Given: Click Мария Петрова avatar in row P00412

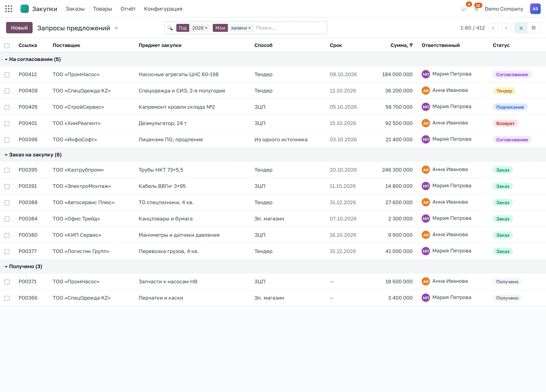Looking at the screenshot, I should pyautogui.click(x=426, y=74).
